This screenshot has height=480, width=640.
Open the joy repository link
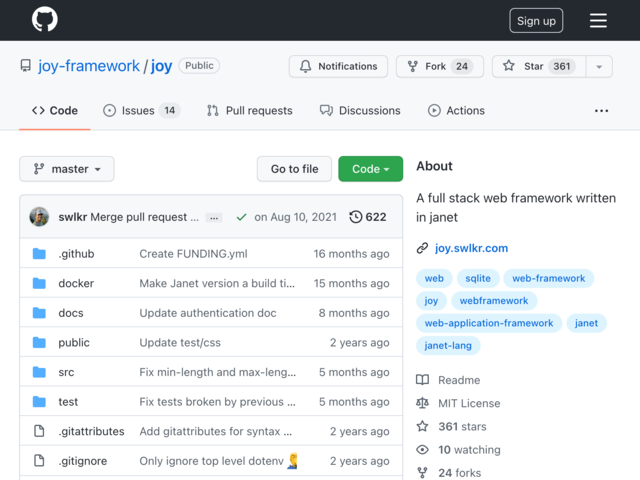pyautogui.click(x=162, y=66)
